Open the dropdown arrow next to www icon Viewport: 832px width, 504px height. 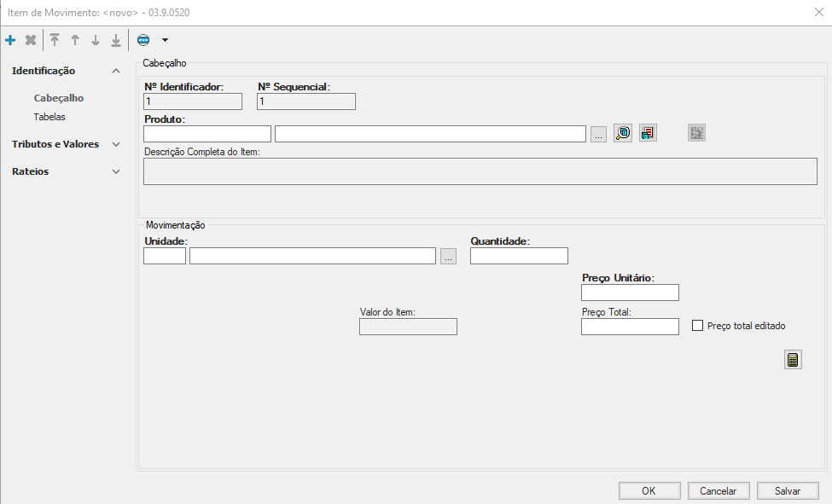point(165,40)
